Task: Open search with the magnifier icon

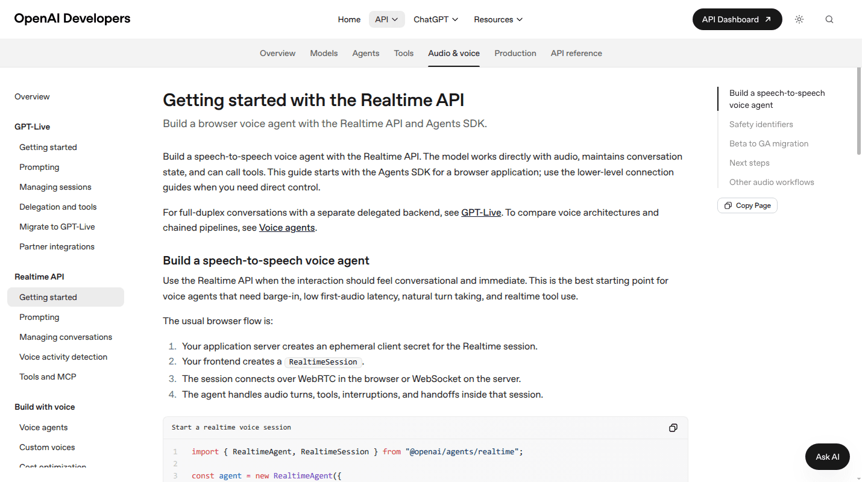Action: click(x=829, y=19)
